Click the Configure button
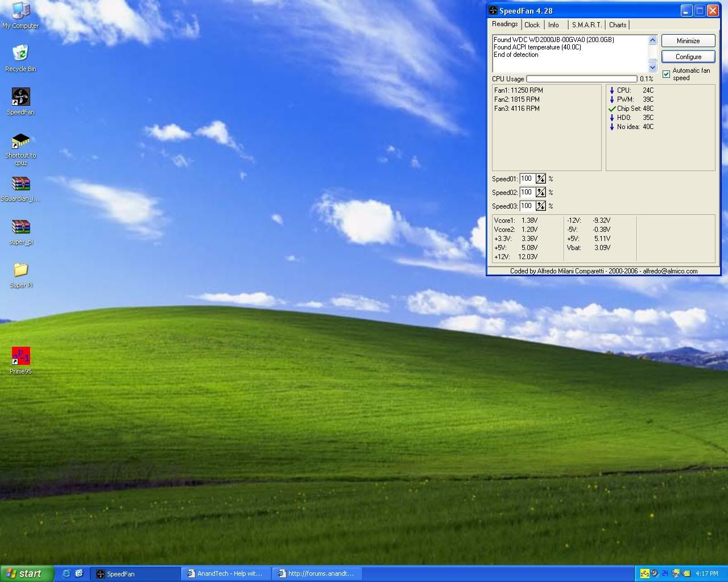Image resolution: width=728 pixels, height=582 pixels. pyautogui.click(x=688, y=57)
